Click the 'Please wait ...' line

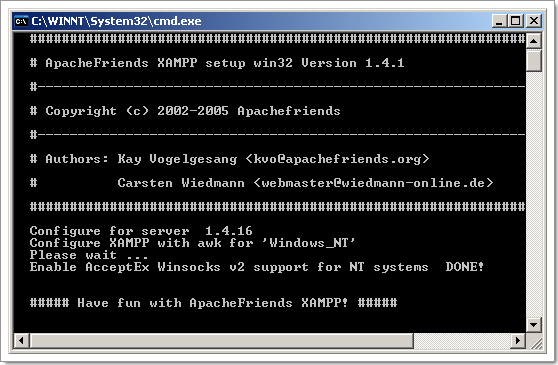89,255
